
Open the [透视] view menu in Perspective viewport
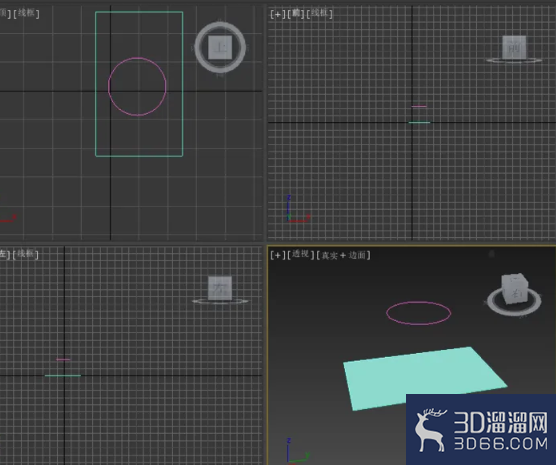(301, 254)
